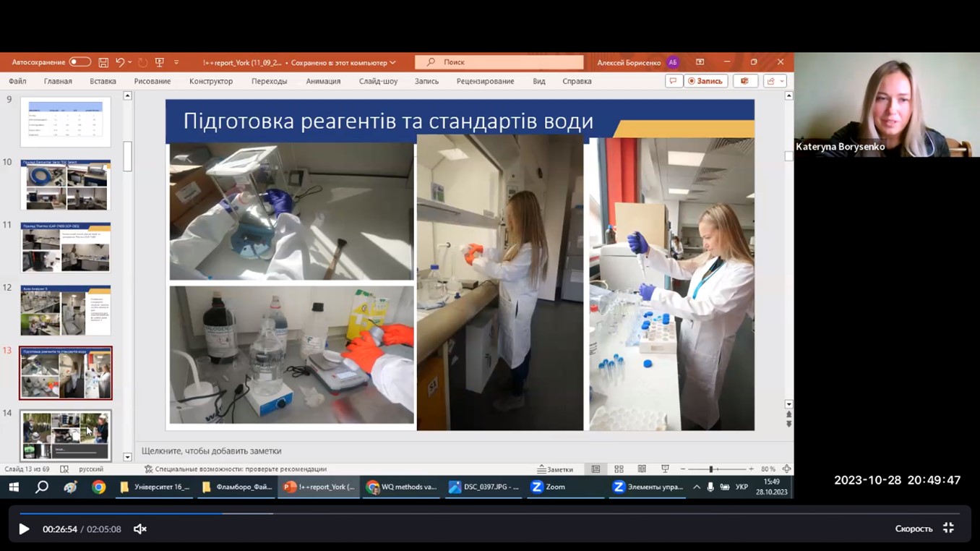
Task: Click the Save icon in title bar
Action: [x=103, y=62]
